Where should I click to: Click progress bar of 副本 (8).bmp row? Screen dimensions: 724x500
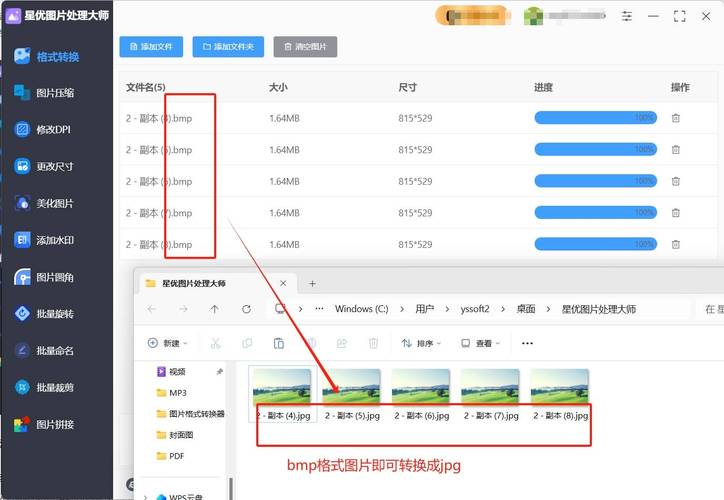coord(596,244)
